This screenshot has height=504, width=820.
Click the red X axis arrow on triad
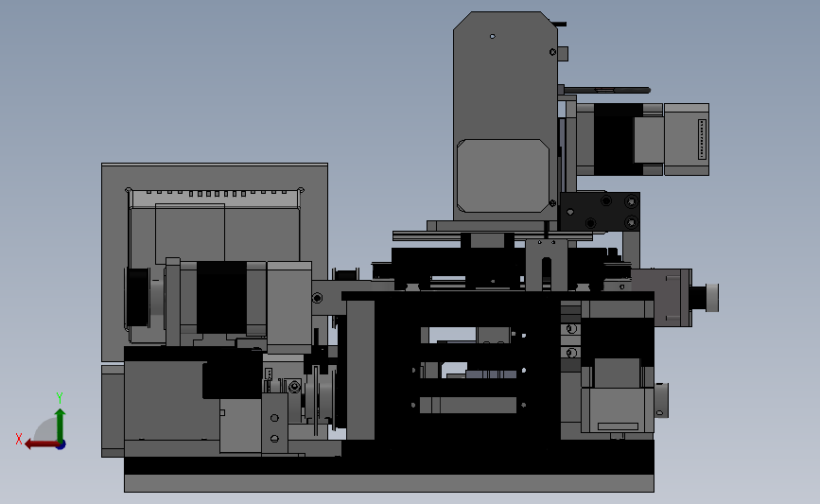pos(41,444)
